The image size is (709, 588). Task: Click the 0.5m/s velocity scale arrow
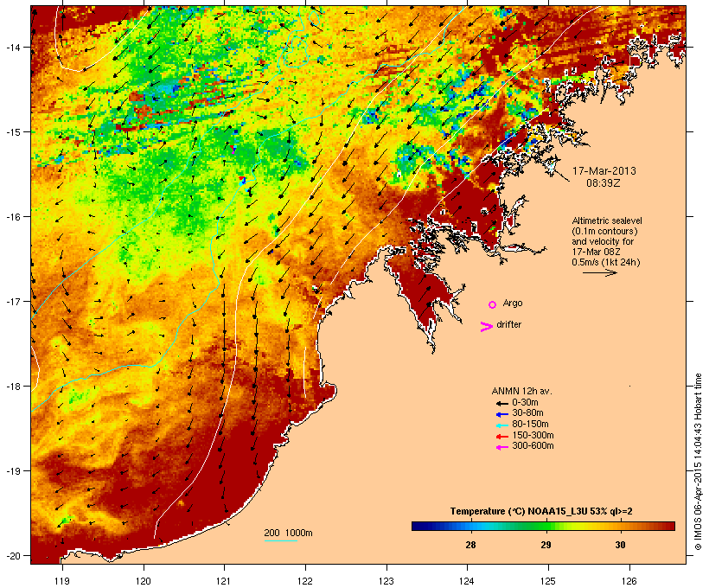[599, 272]
